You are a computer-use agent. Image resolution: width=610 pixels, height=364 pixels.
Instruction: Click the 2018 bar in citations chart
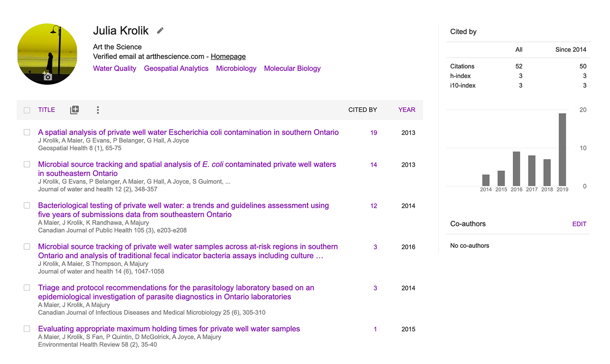547,172
